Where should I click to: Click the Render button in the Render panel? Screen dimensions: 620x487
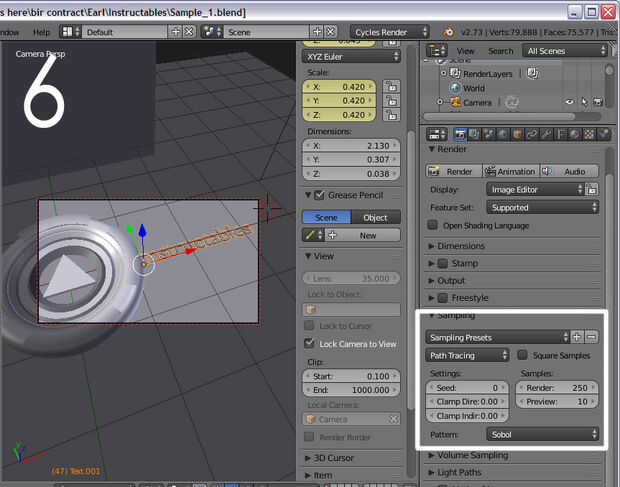point(452,171)
